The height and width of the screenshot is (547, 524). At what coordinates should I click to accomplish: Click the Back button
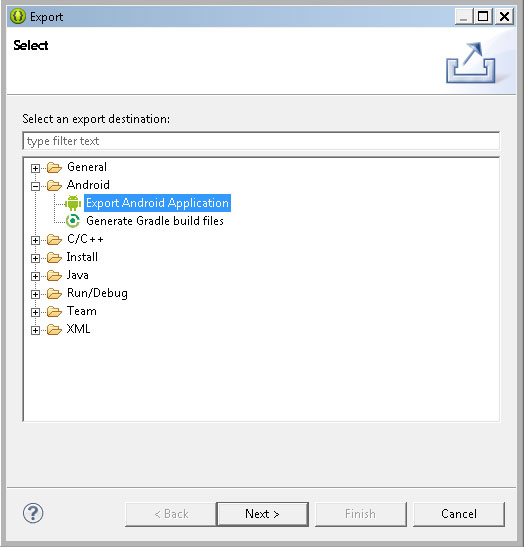171,514
